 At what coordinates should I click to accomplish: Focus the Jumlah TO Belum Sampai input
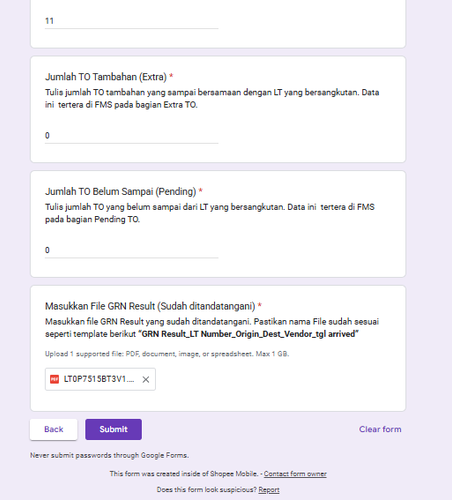pos(132,250)
